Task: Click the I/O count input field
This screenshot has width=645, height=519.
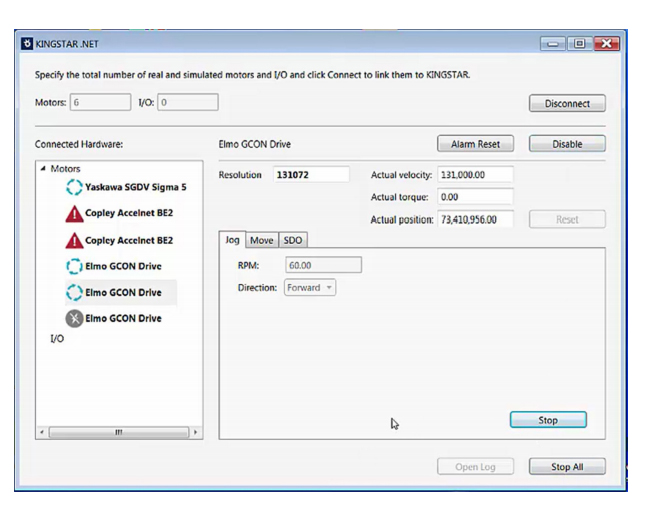Action: click(x=188, y=102)
